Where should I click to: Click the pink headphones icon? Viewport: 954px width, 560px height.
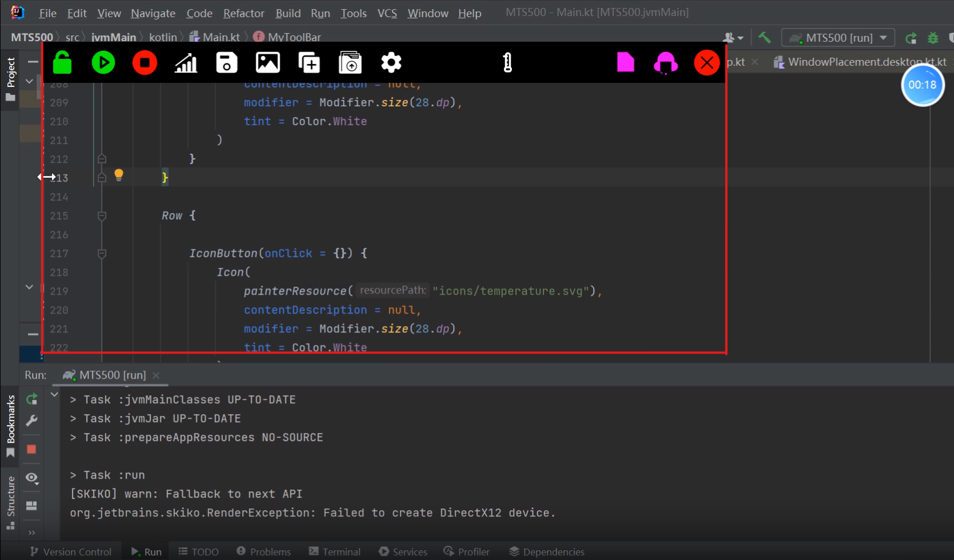click(x=665, y=63)
